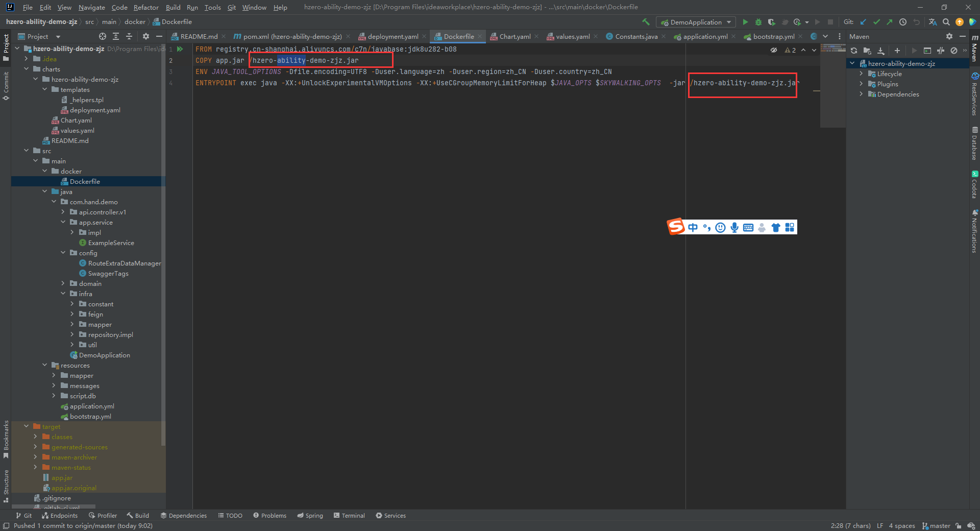The height and width of the screenshot is (531, 980).
Task: Click the editor error stripe minimap
Action: 832,87
